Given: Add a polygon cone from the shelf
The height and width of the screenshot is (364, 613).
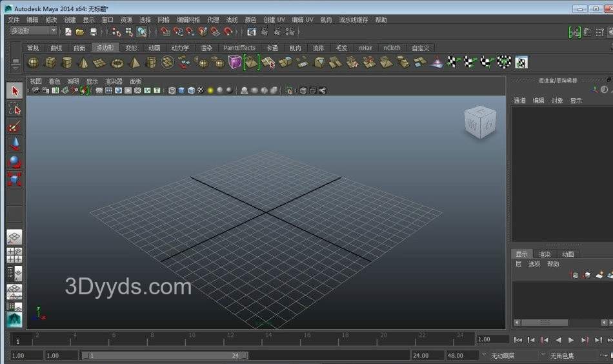Looking at the screenshot, I should click(x=83, y=63).
